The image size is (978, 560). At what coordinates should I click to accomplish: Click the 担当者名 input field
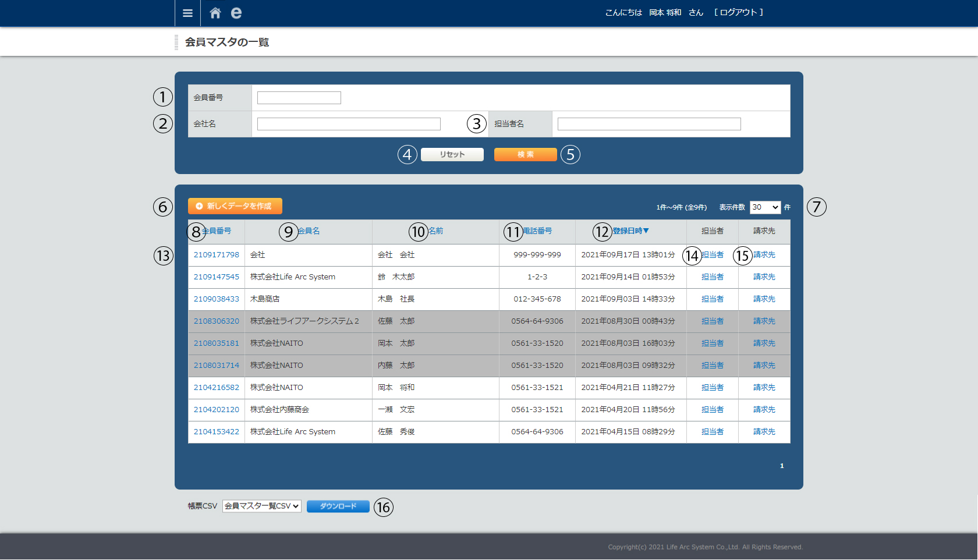click(x=649, y=124)
